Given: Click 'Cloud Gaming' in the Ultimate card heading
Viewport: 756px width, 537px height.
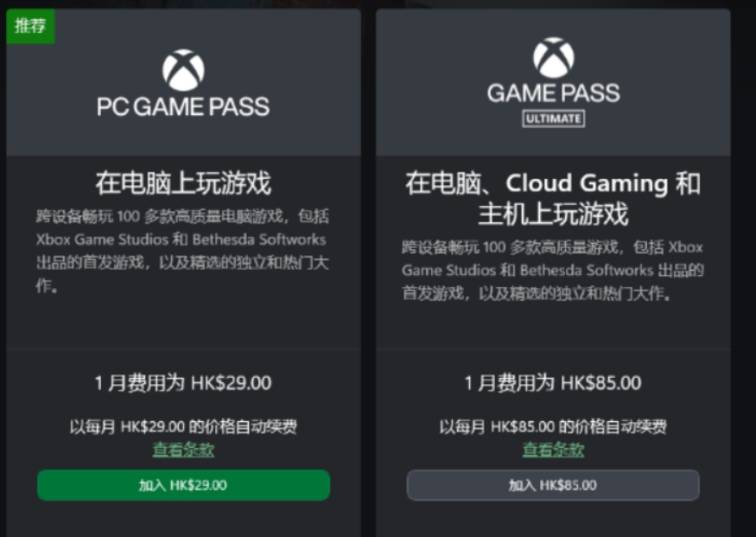Looking at the screenshot, I should click(x=586, y=184).
